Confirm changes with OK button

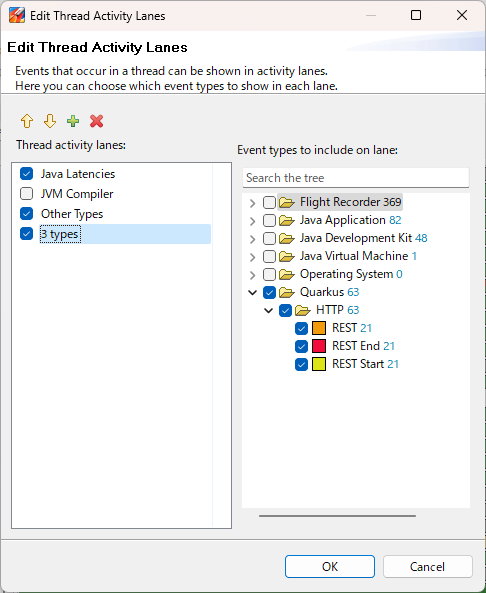click(330, 567)
